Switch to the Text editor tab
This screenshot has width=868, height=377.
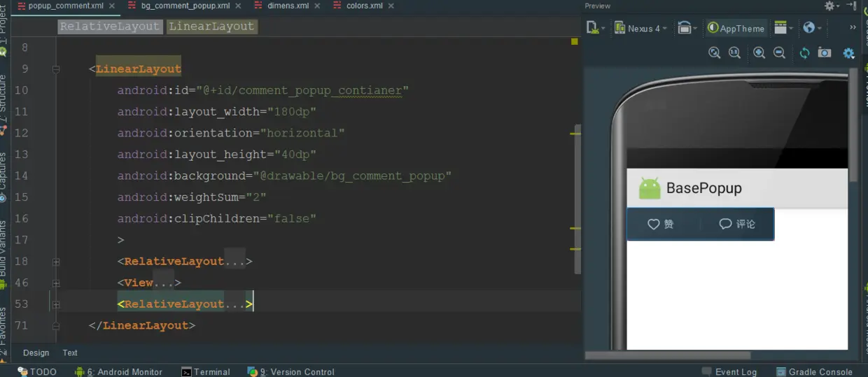click(70, 353)
